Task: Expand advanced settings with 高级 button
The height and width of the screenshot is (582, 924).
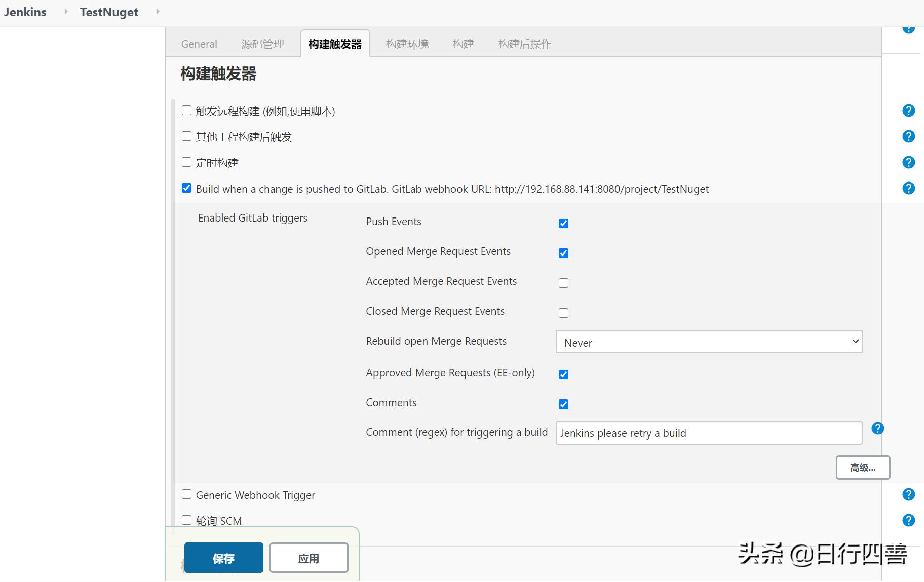Action: [x=862, y=467]
